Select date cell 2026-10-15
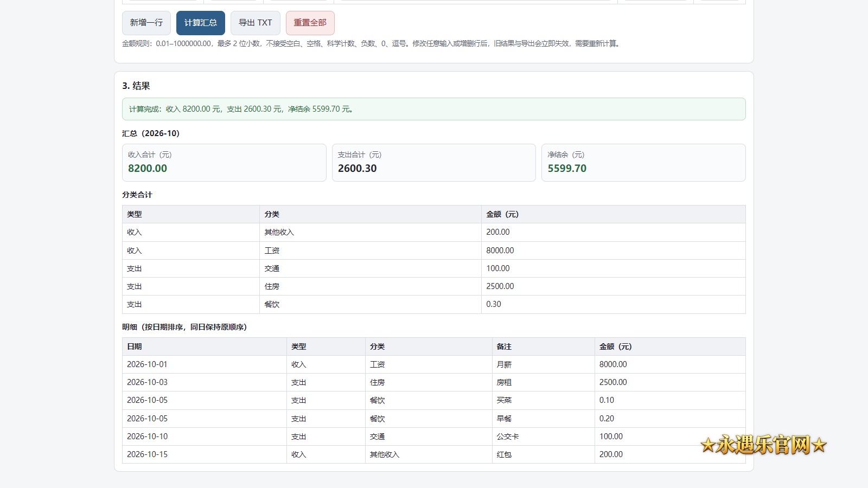 (205, 454)
